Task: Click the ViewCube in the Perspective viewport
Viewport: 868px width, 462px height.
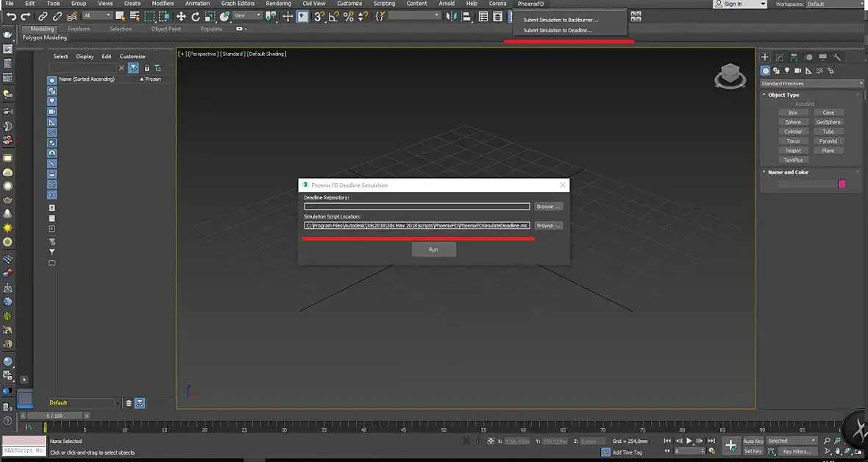Action: click(x=730, y=75)
